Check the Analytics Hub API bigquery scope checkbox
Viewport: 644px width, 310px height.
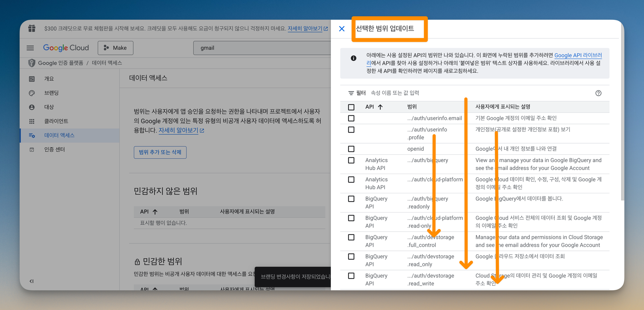(351, 160)
